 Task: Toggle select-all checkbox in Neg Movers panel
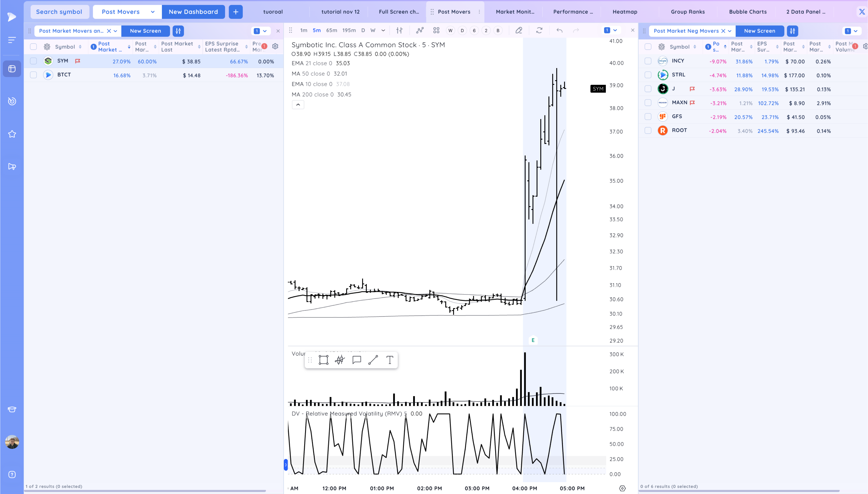coord(648,46)
